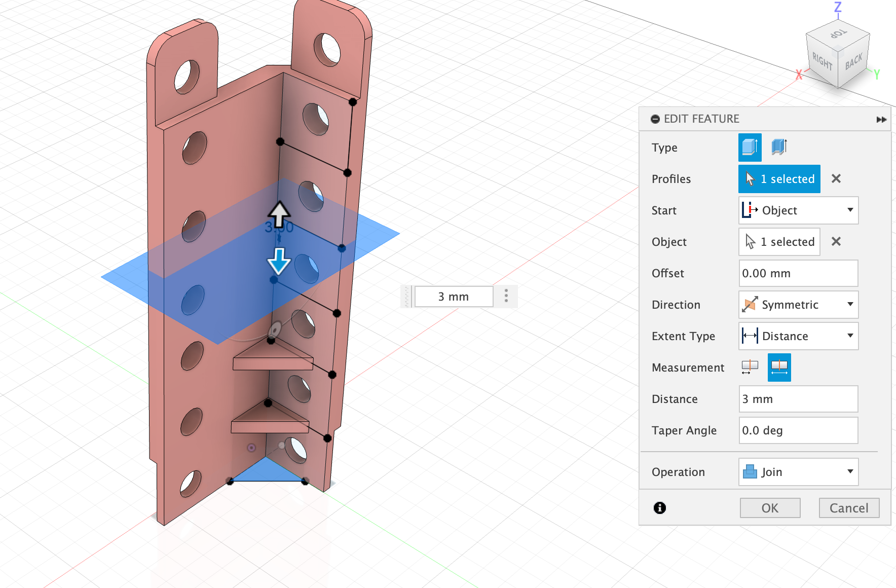Click the taper angle circular manipulator

coord(275,329)
